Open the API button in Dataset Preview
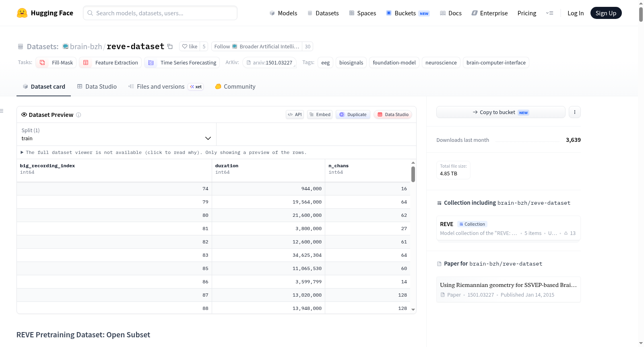This screenshot has width=644, height=347. pyautogui.click(x=295, y=114)
